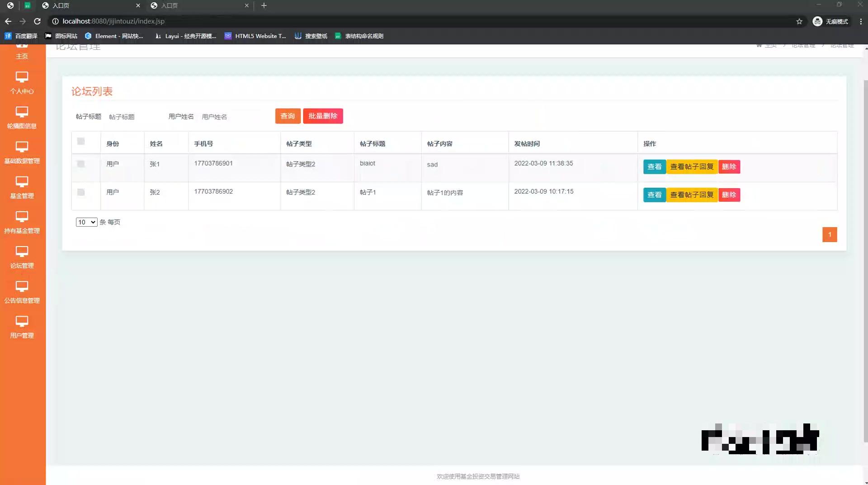Open 主页 from the sidebar

coord(22,52)
